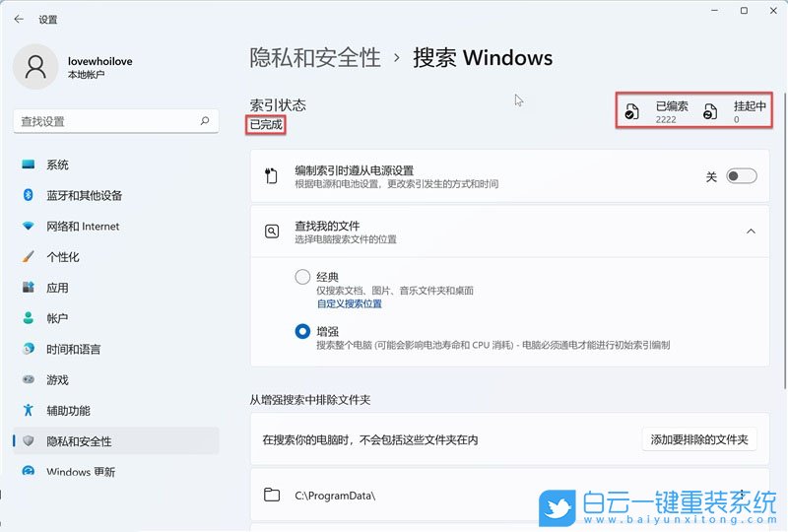Go back with the arrow icon
788x532 pixels.
pyautogui.click(x=19, y=19)
